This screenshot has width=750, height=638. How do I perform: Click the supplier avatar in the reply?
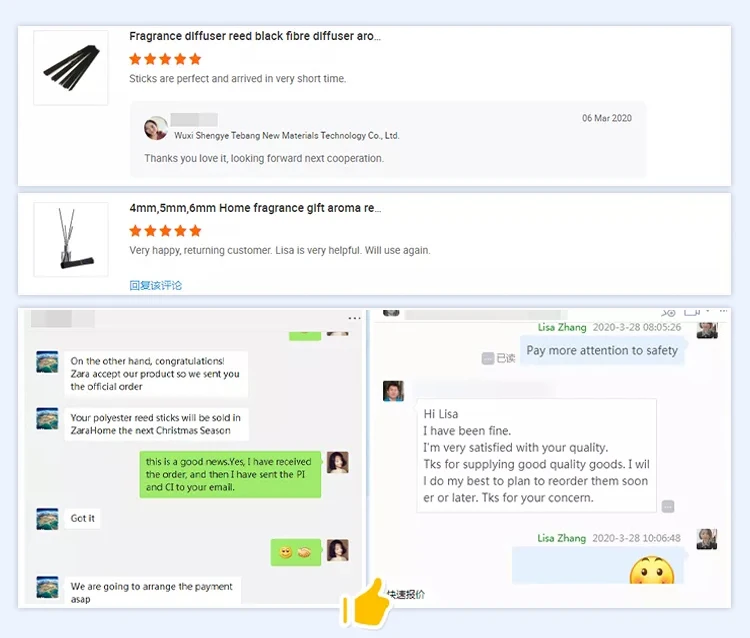point(155,128)
